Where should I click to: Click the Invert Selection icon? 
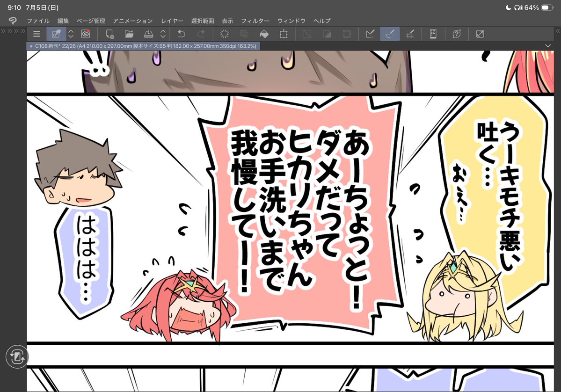327,34
